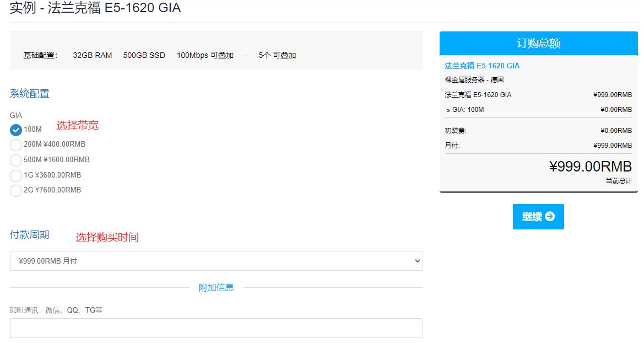Click the 订购总额 order summary header
The width and height of the screenshot is (644, 343).
coord(538,43)
